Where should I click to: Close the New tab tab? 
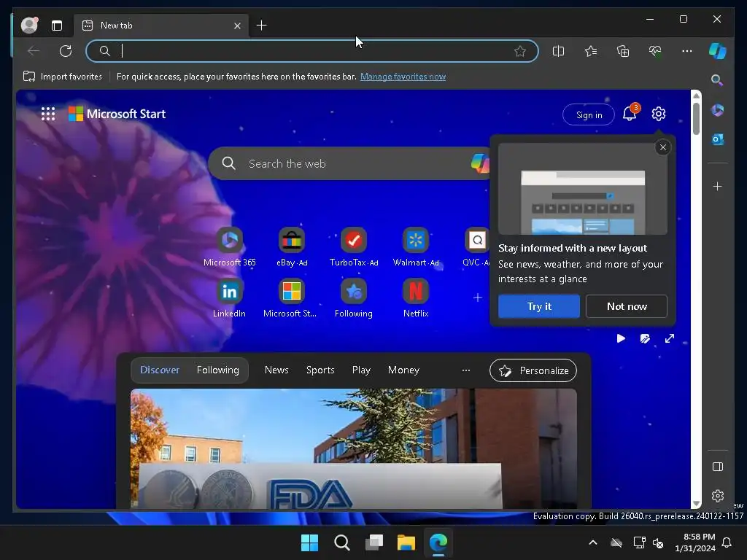(x=237, y=26)
